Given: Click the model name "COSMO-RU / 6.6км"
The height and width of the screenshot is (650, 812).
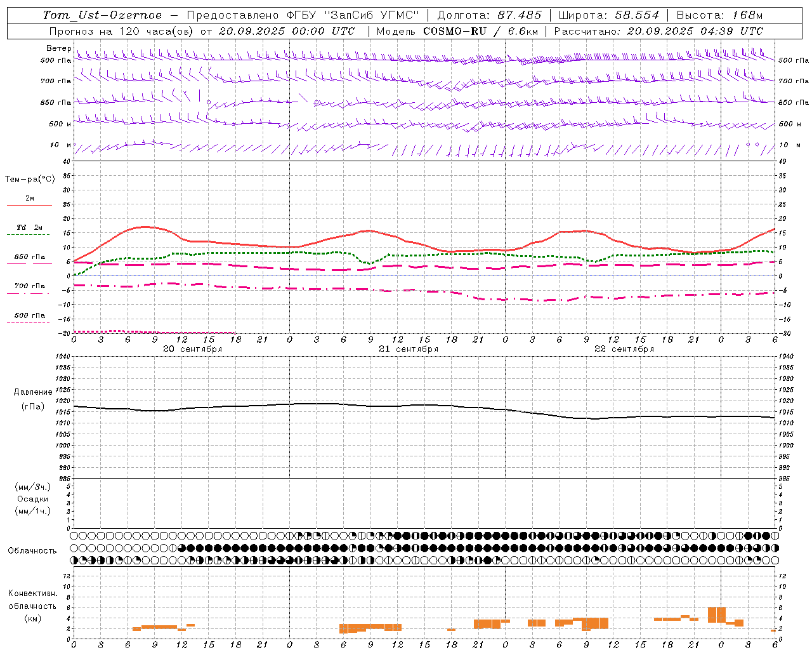Looking at the screenshot, I should click(x=480, y=31).
